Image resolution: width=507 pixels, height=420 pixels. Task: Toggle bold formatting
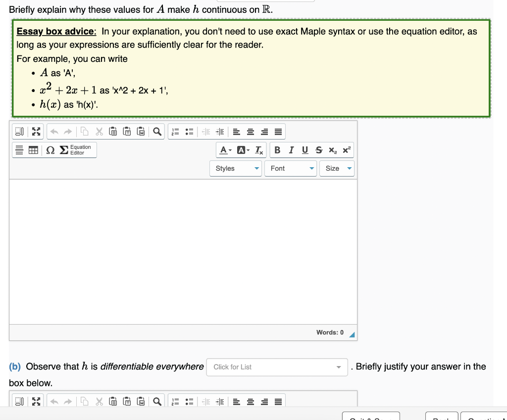coord(277,150)
